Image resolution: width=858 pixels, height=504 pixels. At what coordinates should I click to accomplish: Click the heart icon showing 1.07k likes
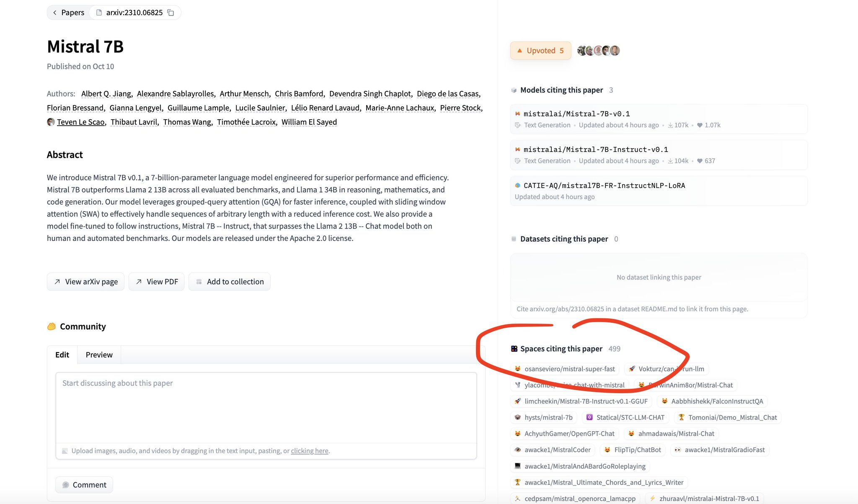tap(700, 125)
